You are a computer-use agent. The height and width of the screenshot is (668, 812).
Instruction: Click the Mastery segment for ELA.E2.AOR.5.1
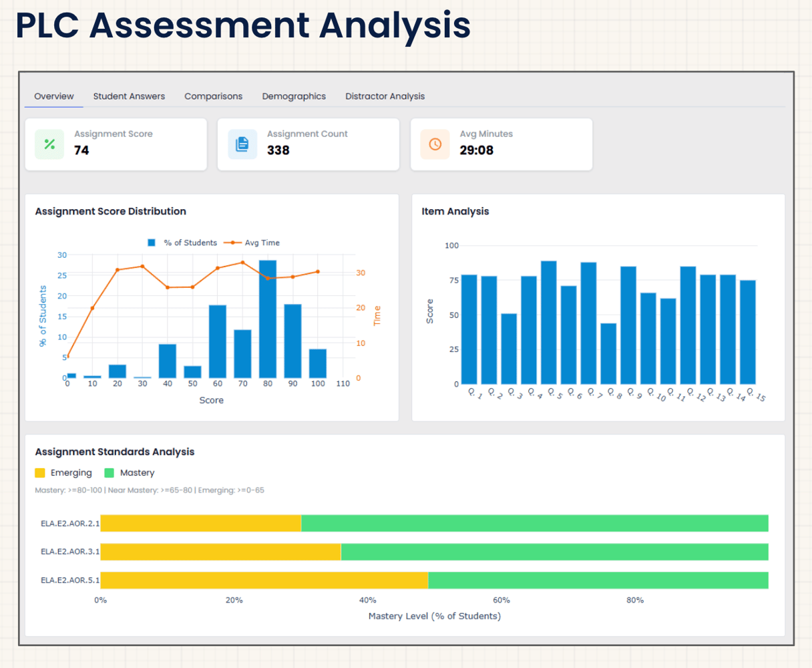pos(598,580)
